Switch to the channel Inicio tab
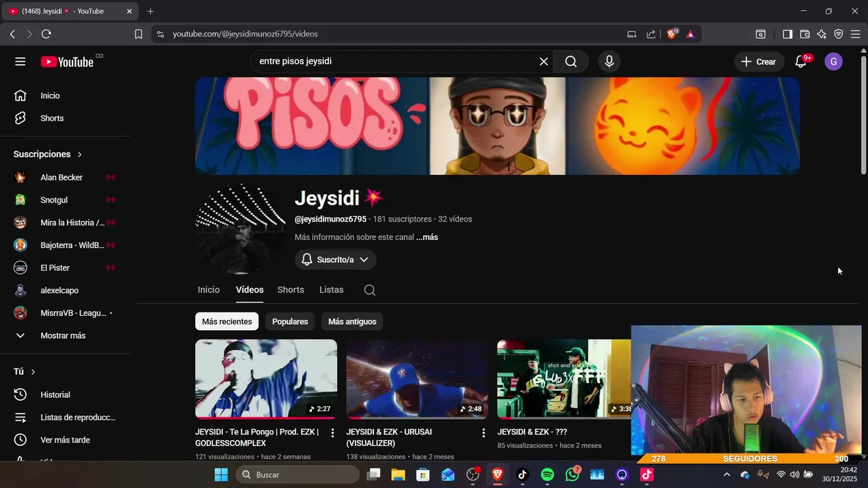 pyautogui.click(x=209, y=290)
